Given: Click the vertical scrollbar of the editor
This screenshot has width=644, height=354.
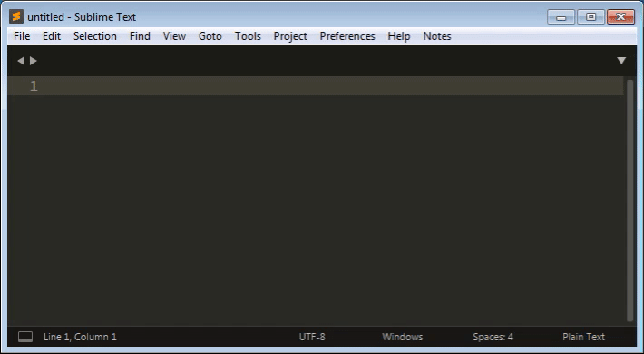Looking at the screenshot, I should (x=630, y=201).
